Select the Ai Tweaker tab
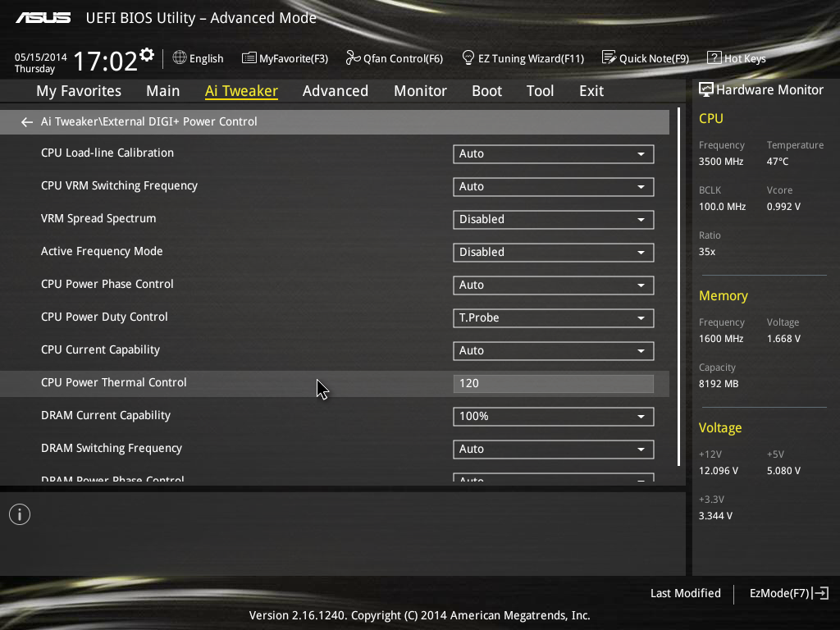This screenshot has height=630, width=840. tap(241, 91)
